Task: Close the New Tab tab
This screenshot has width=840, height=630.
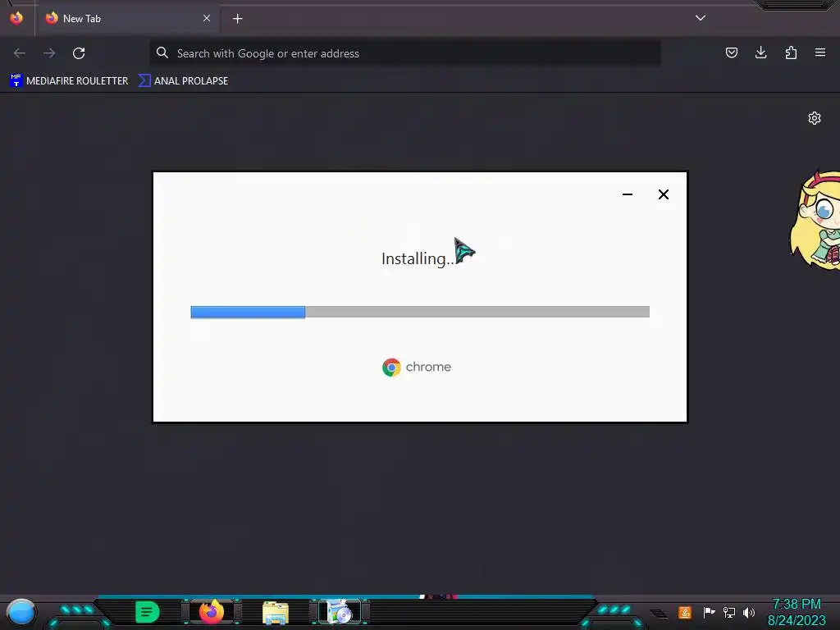Action: (x=207, y=18)
